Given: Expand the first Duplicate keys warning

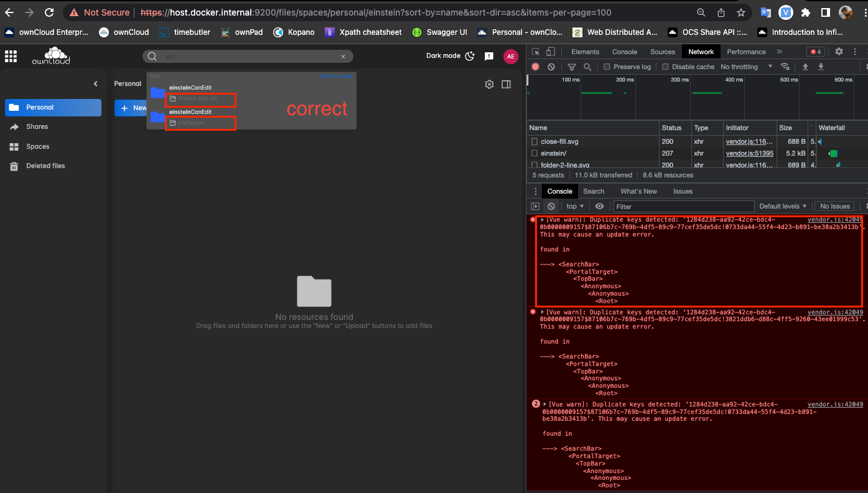Looking at the screenshot, I should point(542,220).
